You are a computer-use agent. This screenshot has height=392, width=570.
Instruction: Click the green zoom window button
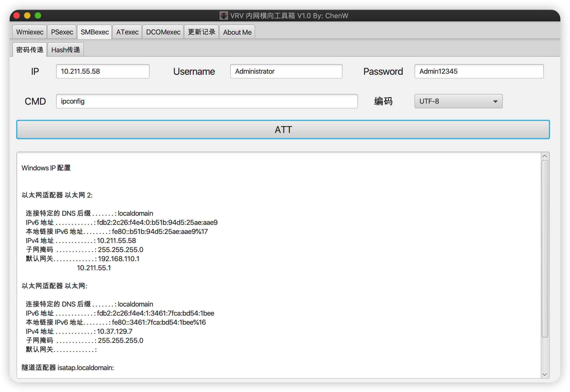pos(38,15)
